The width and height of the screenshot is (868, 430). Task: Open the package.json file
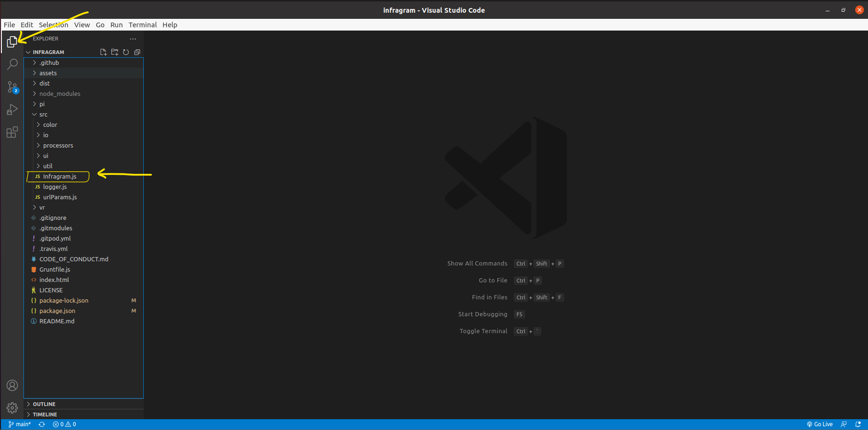point(84,311)
